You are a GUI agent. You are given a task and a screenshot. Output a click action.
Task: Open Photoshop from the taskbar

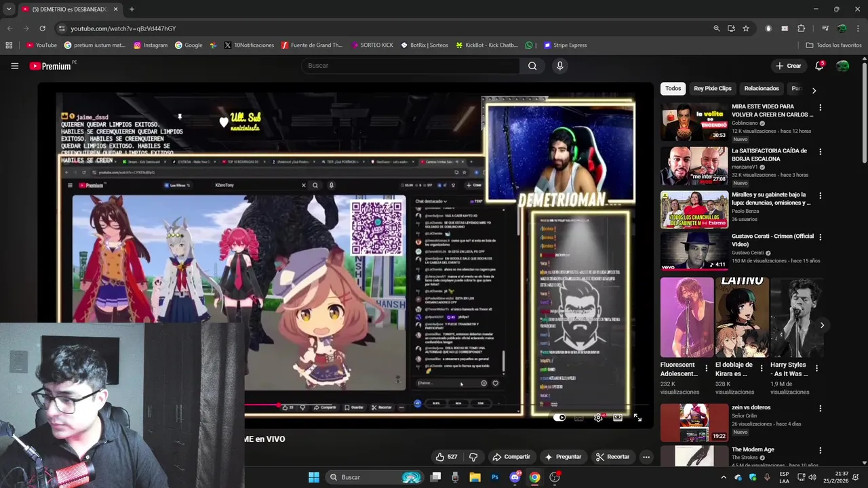495,477
